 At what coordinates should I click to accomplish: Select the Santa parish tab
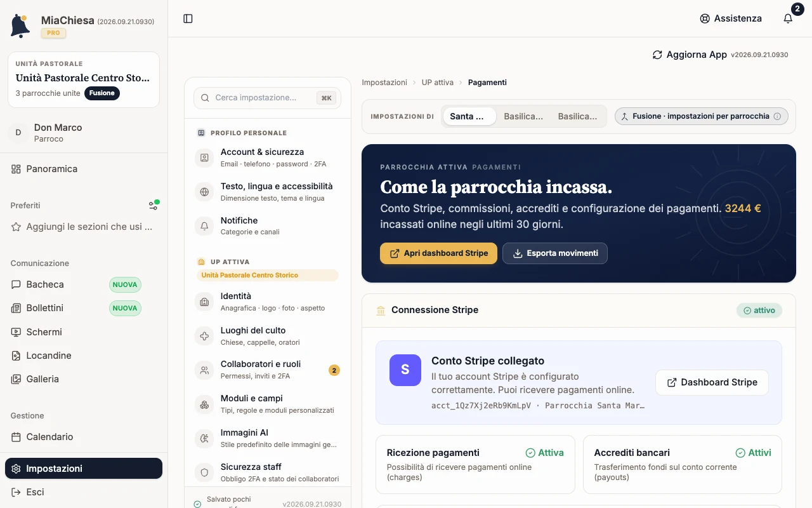(469, 116)
